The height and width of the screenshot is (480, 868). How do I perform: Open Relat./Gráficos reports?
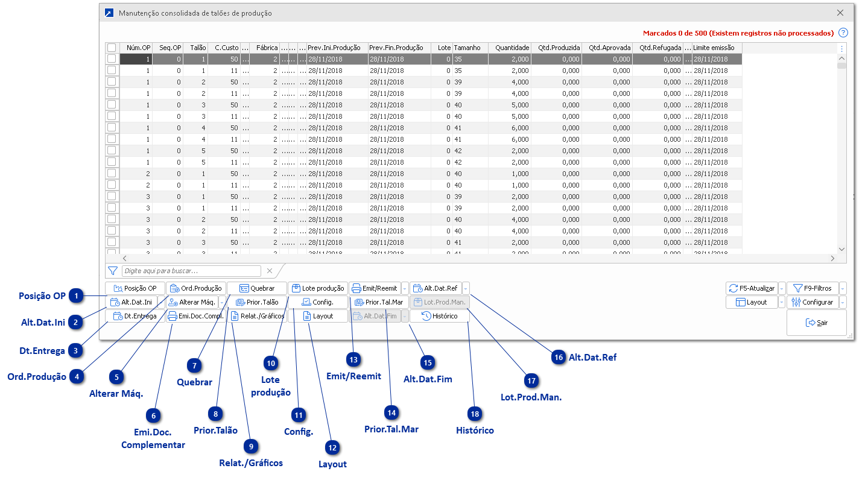tap(257, 316)
